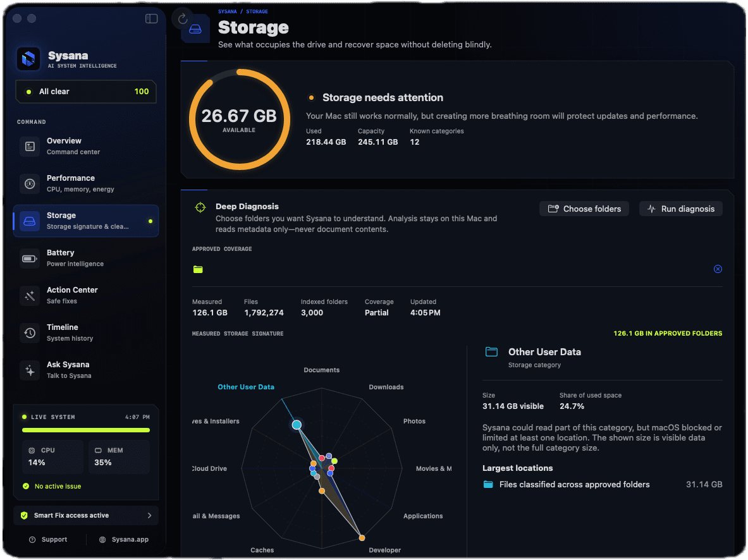Open the Sysana.app website link
The width and height of the screenshot is (748, 560).
pos(124,540)
